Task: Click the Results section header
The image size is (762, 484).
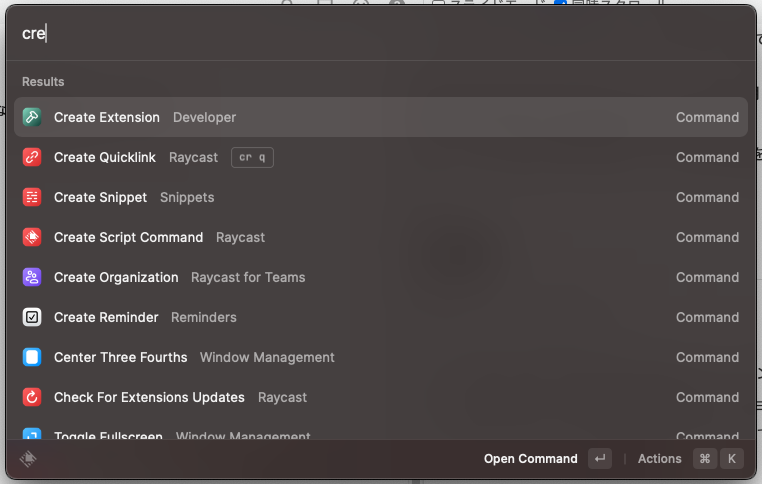Action: pyautogui.click(x=43, y=82)
